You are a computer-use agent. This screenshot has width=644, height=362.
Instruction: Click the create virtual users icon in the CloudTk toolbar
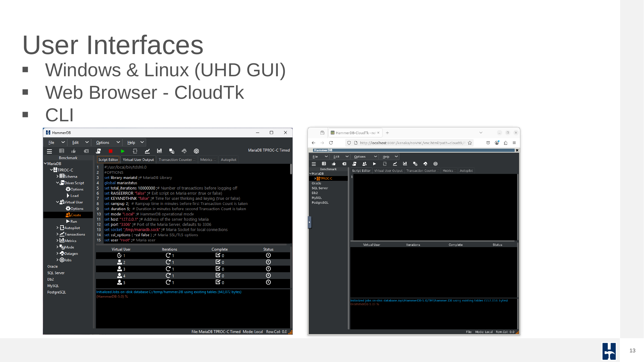coord(365,164)
